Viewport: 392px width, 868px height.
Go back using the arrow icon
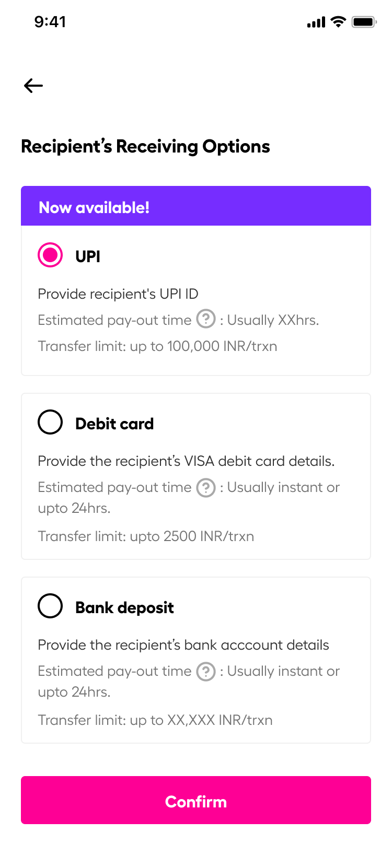click(x=33, y=86)
